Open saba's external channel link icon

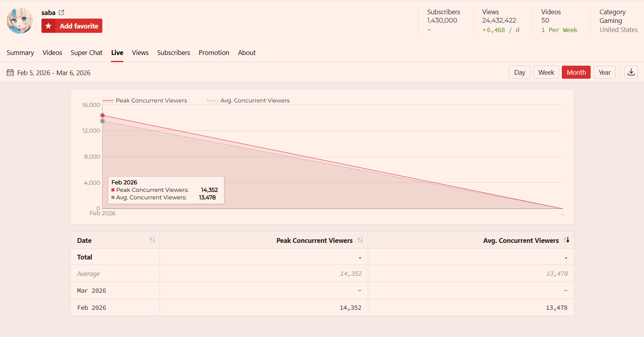(x=61, y=13)
